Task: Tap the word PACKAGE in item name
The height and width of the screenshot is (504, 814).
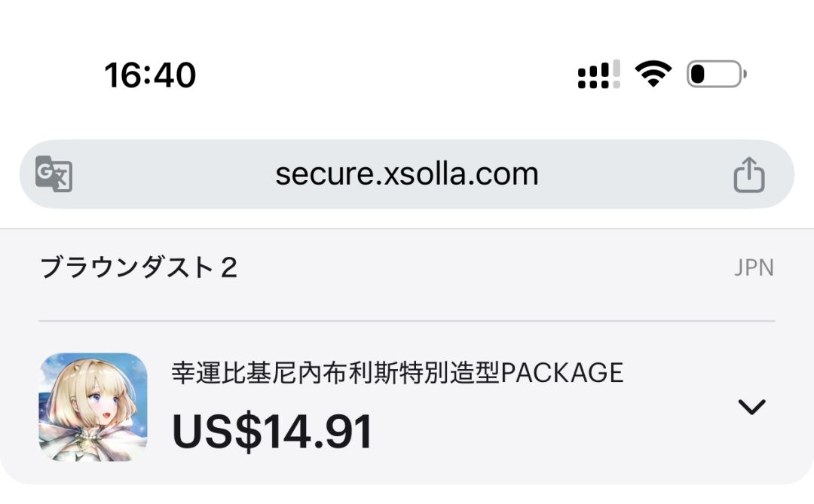Action: (563, 373)
